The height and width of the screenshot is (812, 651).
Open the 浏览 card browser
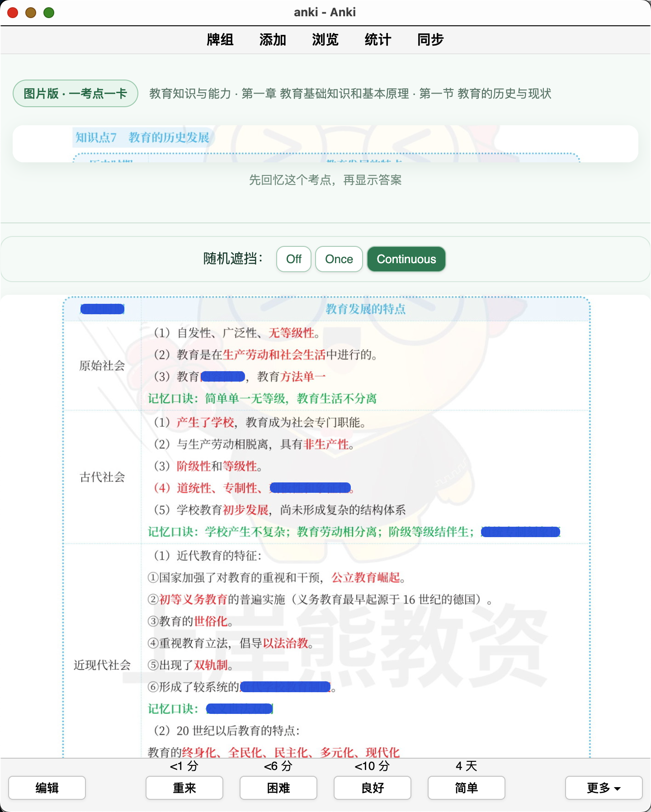click(325, 40)
